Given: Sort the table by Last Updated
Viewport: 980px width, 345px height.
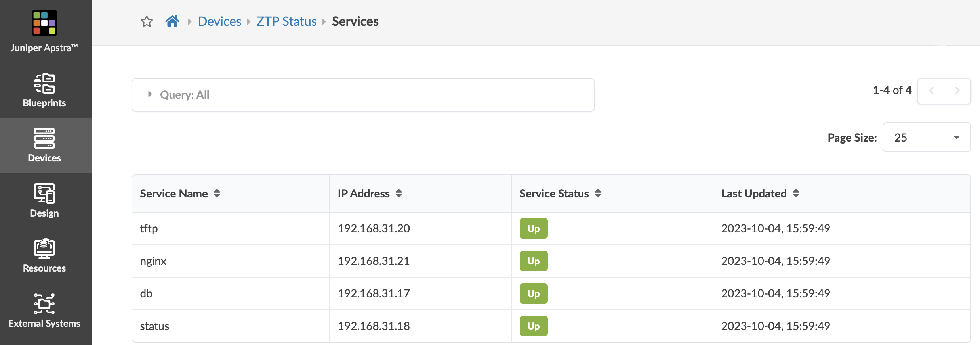Looking at the screenshot, I should click(x=796, y=194).
